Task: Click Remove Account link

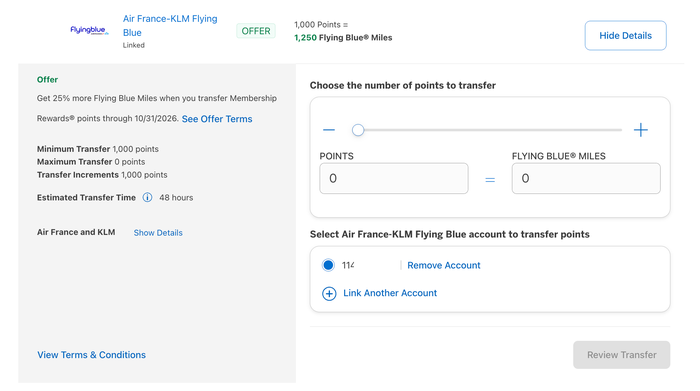Action: pos(444,265)
